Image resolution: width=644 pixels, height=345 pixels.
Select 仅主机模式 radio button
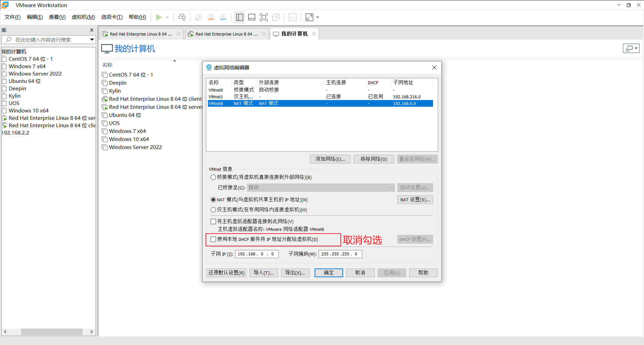click(213, 210)
